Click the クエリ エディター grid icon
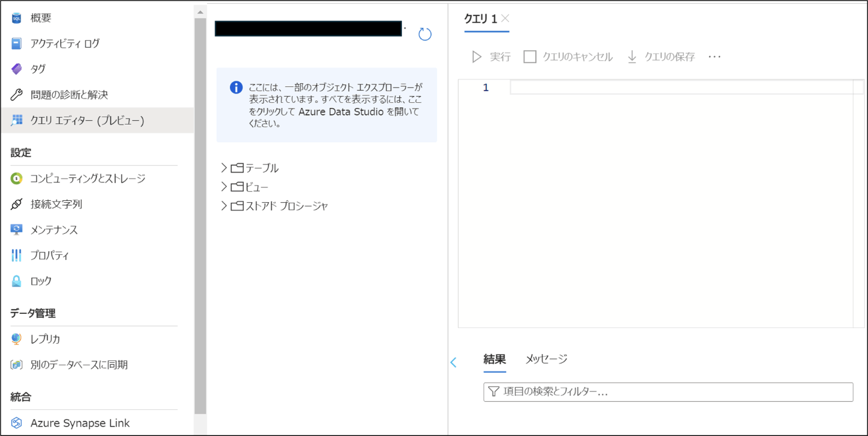 [17, 120]
